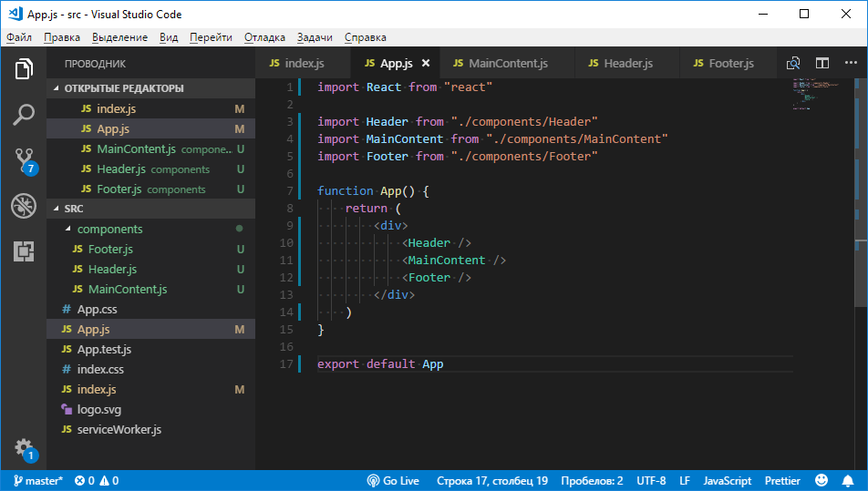Switch to the MainContent.js tab
Screen dimensions: 868x491
507,64
